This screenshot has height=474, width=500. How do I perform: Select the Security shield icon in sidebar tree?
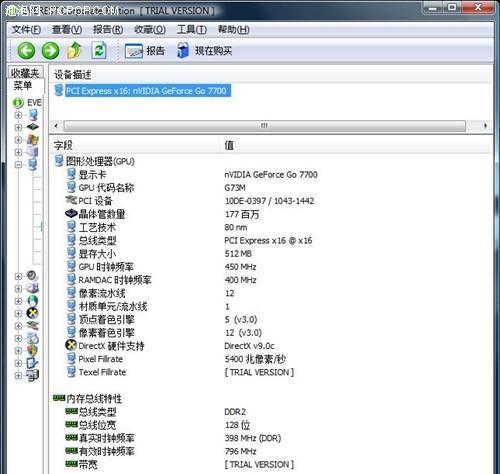[x=33, y=350]
